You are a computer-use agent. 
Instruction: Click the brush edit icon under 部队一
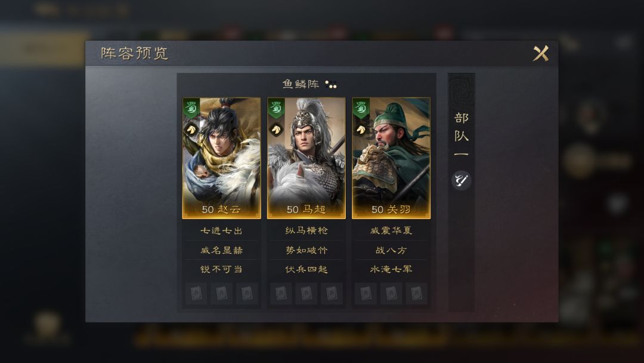461,180
